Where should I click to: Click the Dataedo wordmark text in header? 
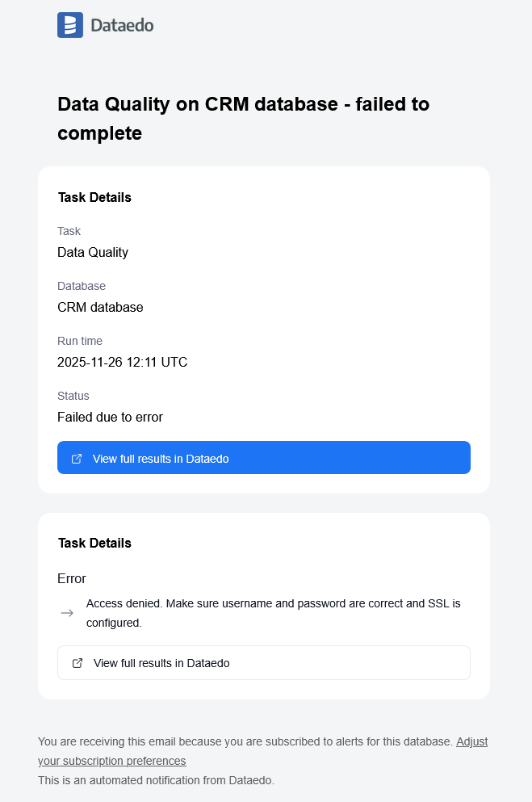click(x=122, y=26)
